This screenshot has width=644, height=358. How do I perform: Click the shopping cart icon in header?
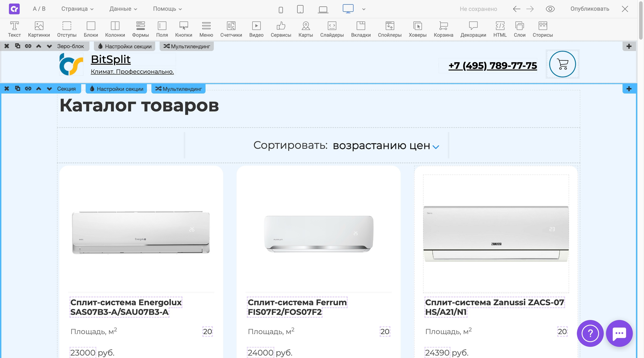562,64
